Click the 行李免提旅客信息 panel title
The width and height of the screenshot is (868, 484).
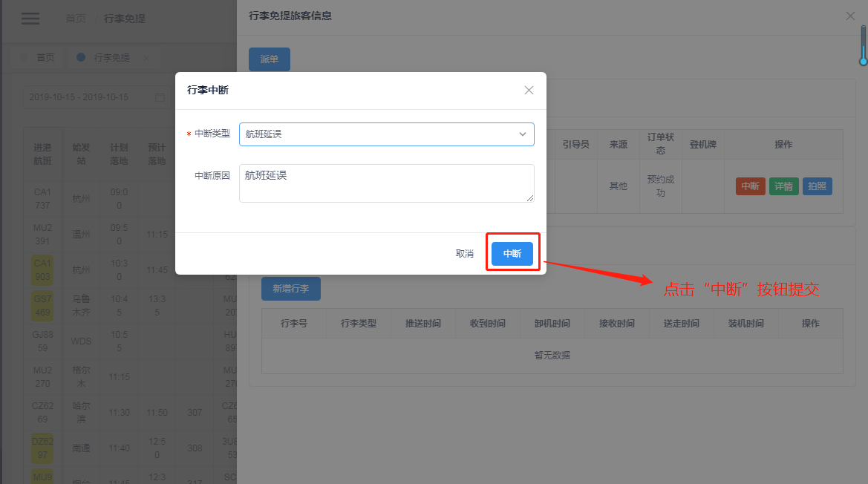tap(290, 16)
